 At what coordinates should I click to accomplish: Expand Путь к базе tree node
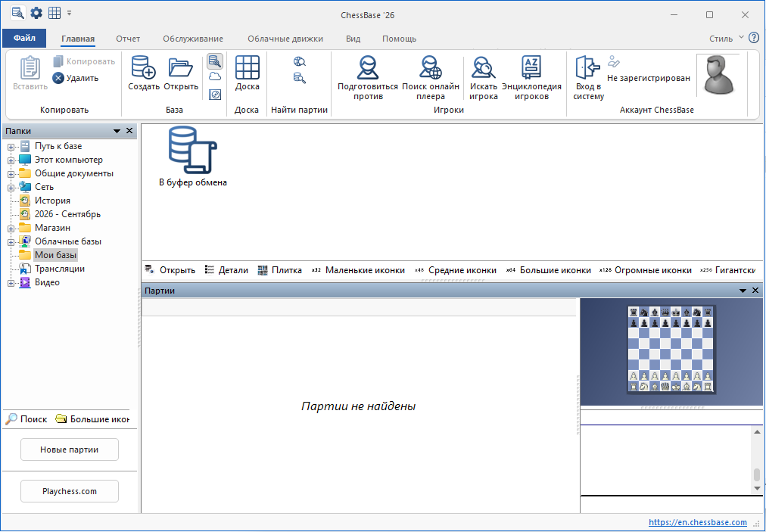pyautogui.click(x=11, y=147)
